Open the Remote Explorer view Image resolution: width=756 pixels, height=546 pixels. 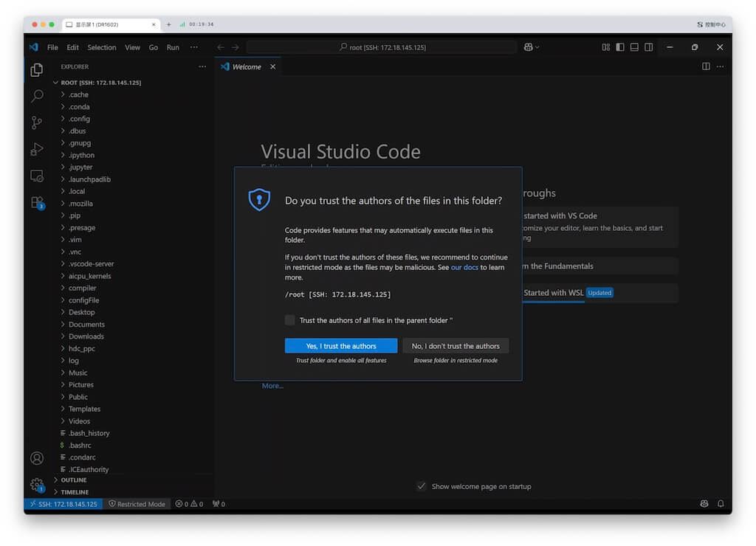tap(36, 176)
